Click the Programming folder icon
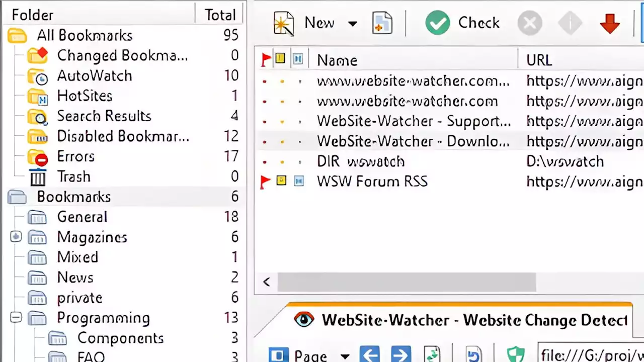This screenshot has width=644, height=362. (x=37, y=318)
